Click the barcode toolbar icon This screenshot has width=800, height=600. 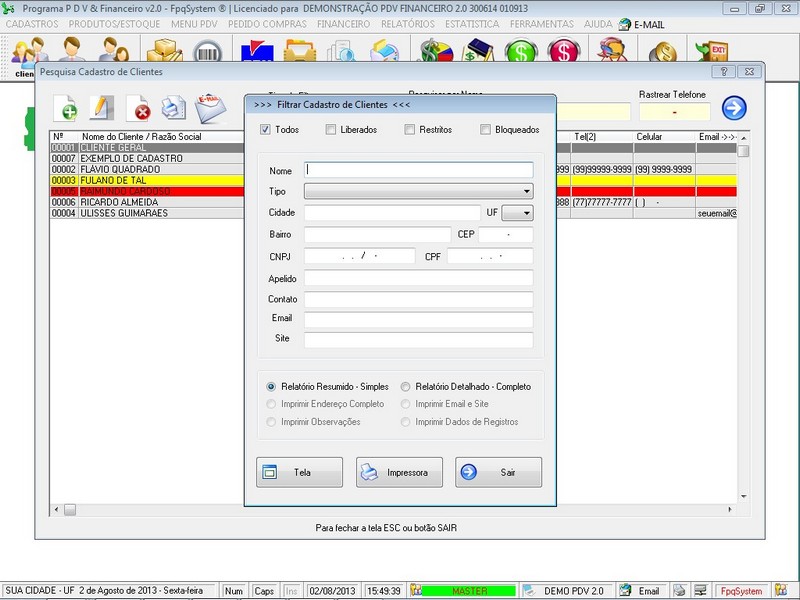208,51
